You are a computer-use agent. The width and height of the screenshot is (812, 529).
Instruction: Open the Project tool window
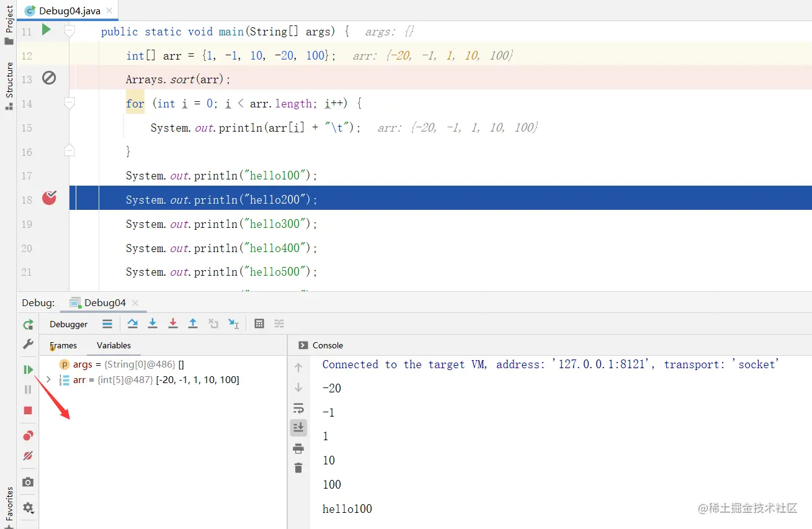[9, 25]
